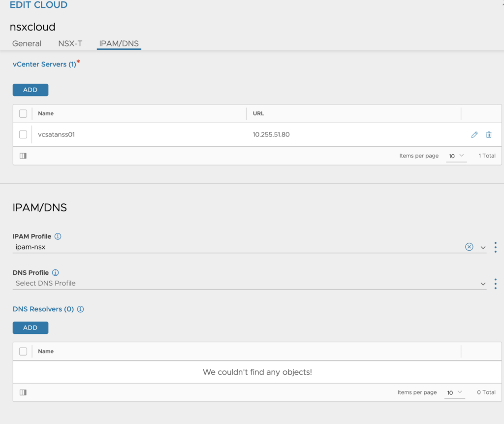Toggle the select-all checkbox in DNS Resolvers table

pyautogui.click(x=23, y=351)
